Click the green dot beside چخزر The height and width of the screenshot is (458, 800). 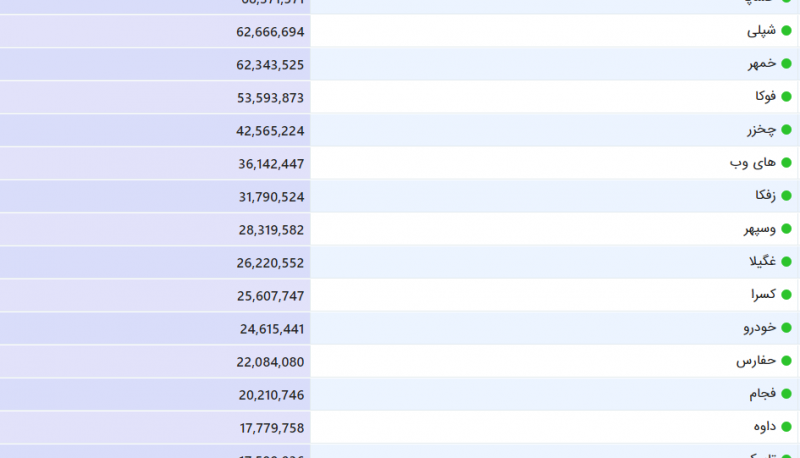click(786, 130)
